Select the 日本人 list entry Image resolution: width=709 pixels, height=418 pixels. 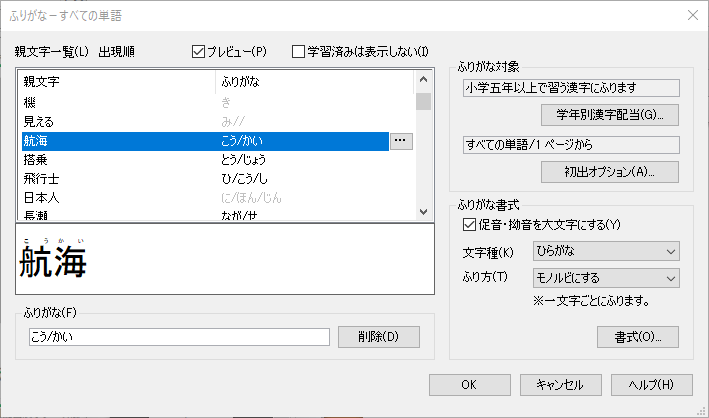point(120,198)
